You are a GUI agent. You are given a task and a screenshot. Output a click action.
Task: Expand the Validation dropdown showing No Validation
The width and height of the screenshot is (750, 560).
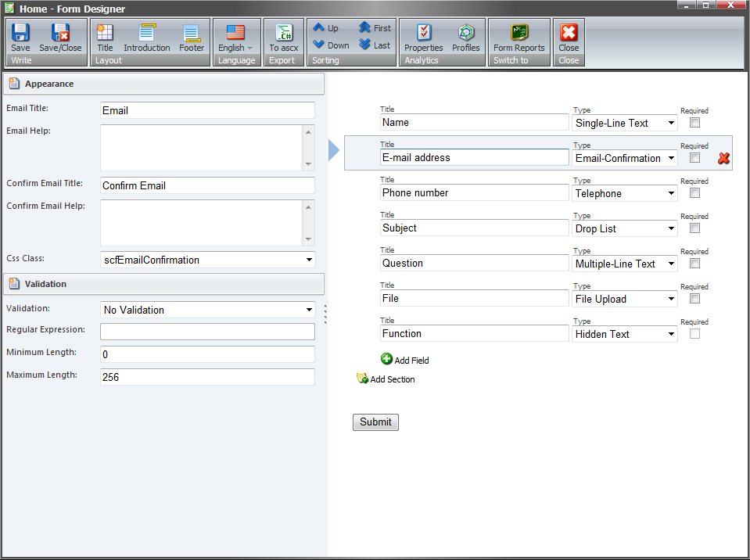click(307, 310)
